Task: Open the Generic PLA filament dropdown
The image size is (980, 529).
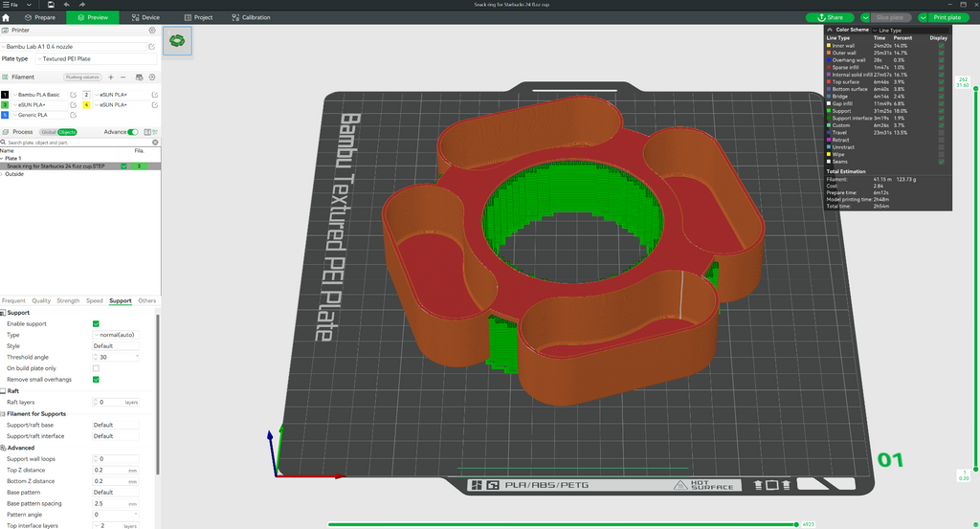Action: (x=40, y=115)
